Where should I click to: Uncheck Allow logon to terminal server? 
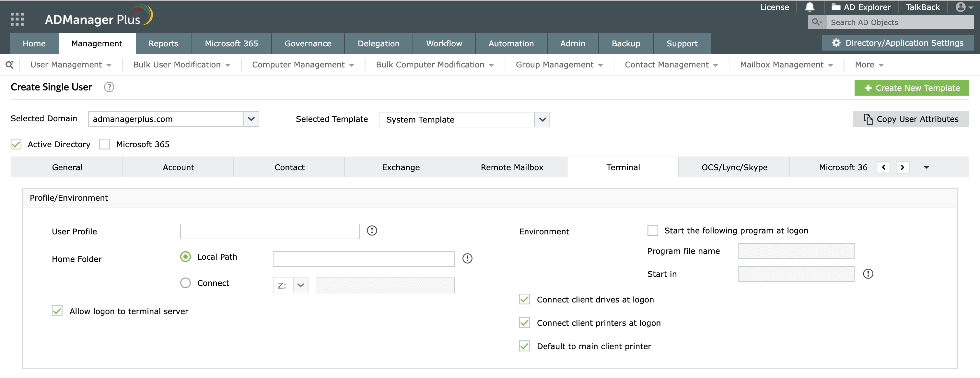[x=57, y=311]
